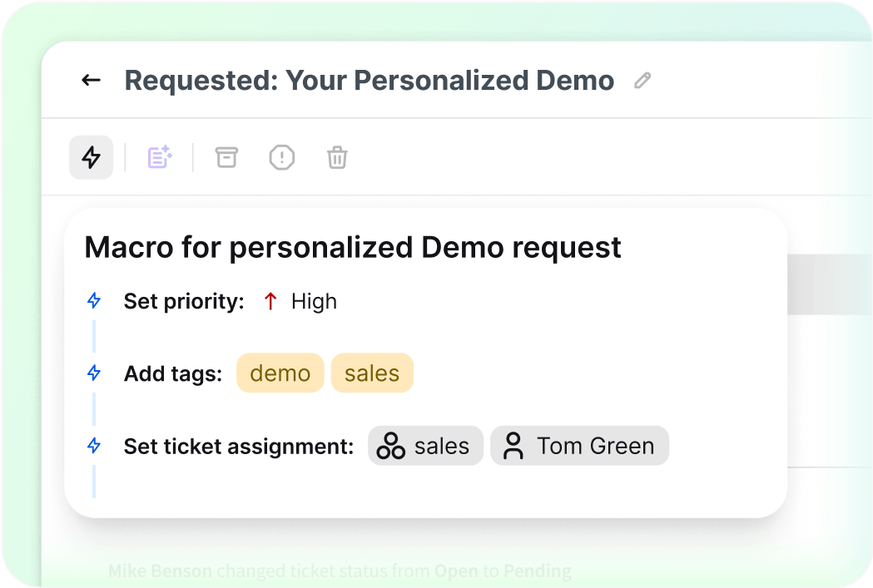Click the person icon beside Tom Green
873x588 pixels.
513,446
